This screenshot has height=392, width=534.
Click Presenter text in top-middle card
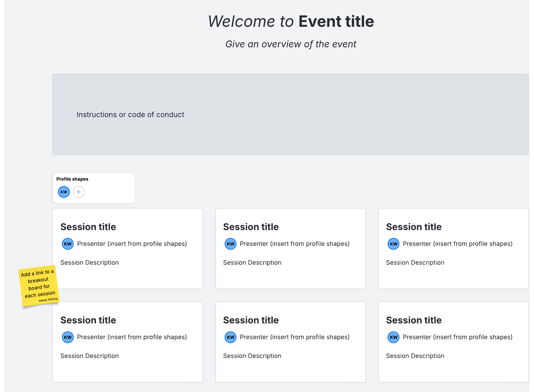pos(294,244)
